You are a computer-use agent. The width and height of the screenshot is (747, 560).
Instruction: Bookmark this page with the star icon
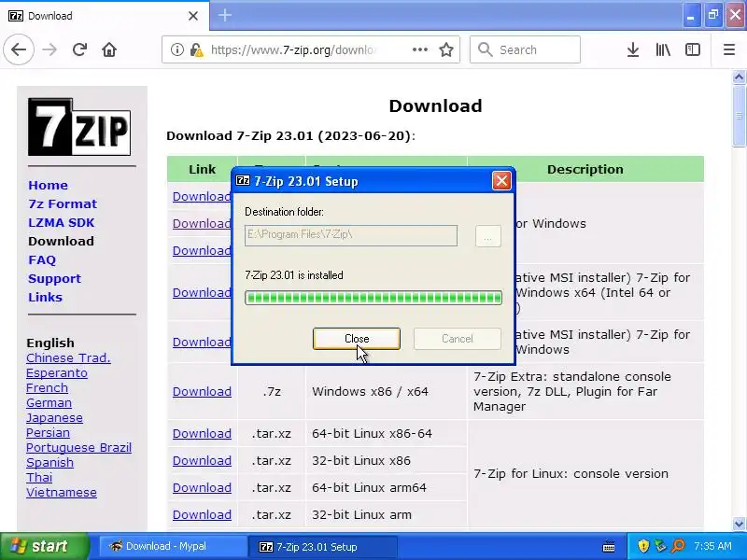click(x=446, y=49)
